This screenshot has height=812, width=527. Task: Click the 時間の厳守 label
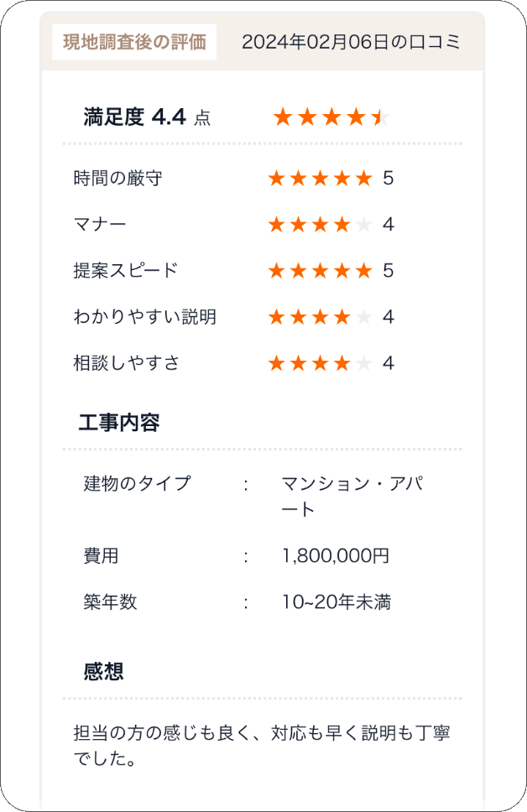pos(118,178)
